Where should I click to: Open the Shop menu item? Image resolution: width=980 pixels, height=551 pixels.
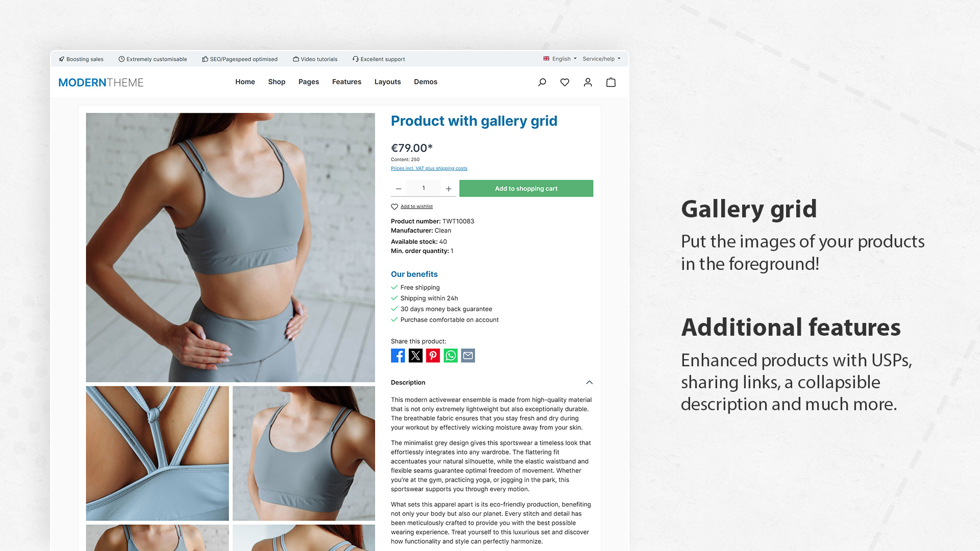pyautogui.click(x=277, y=82)
